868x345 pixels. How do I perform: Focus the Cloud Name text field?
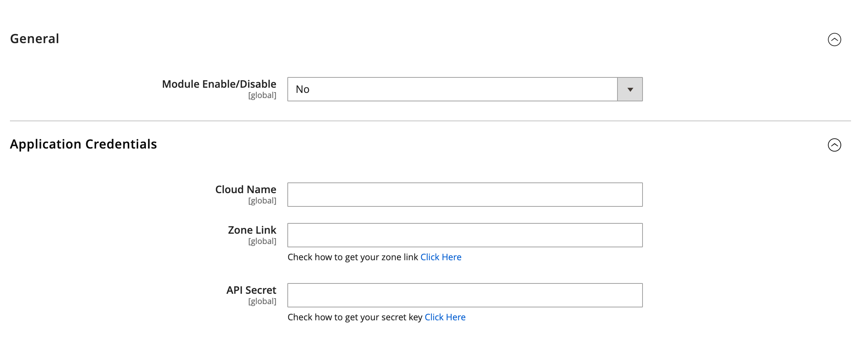[465, 195]
